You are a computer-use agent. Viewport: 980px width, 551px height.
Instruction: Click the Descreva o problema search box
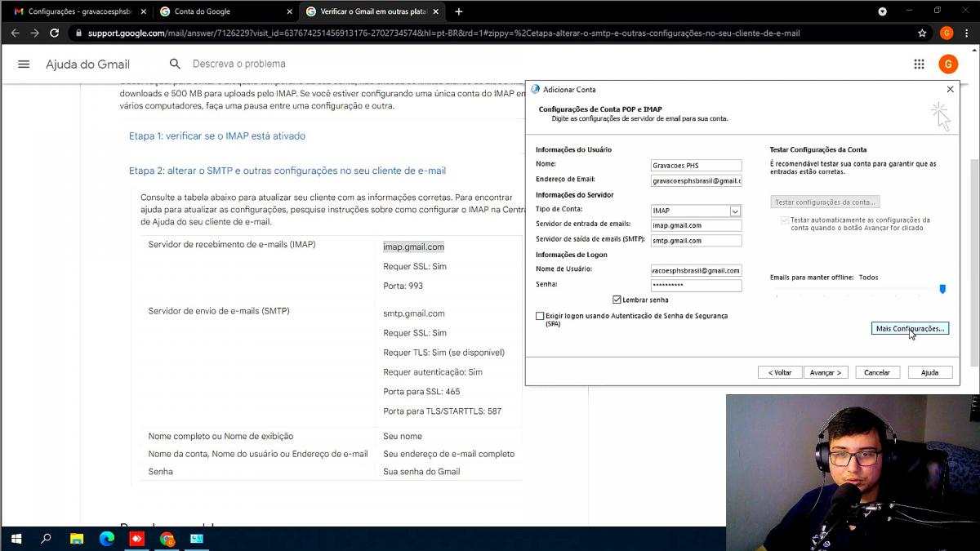coord(239,64)
